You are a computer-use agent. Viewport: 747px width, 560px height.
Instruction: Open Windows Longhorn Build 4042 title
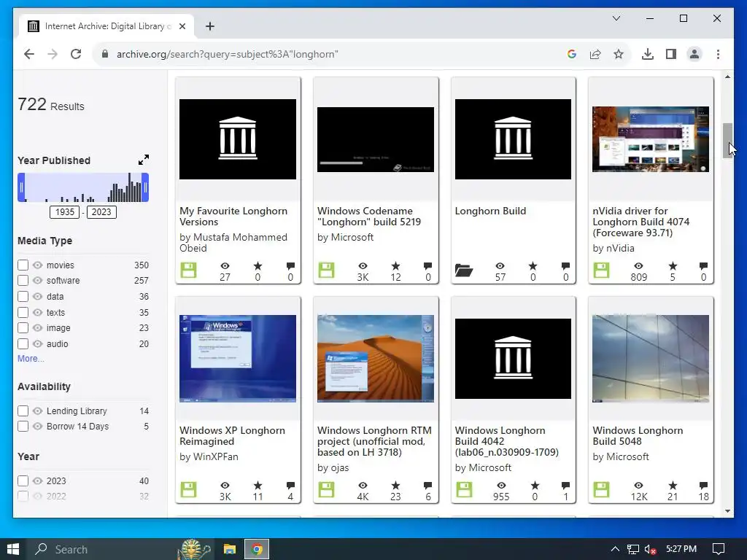tap(506, 441)
